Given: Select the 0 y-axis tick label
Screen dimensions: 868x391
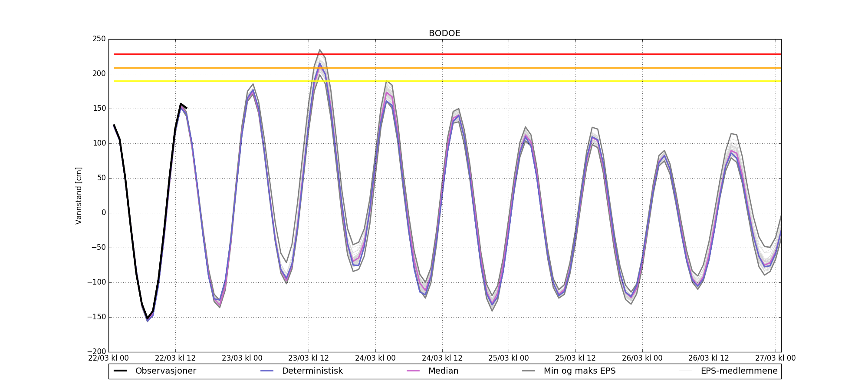Looking at the screenshot, I should pyautogui.click(x=103, y=213).
